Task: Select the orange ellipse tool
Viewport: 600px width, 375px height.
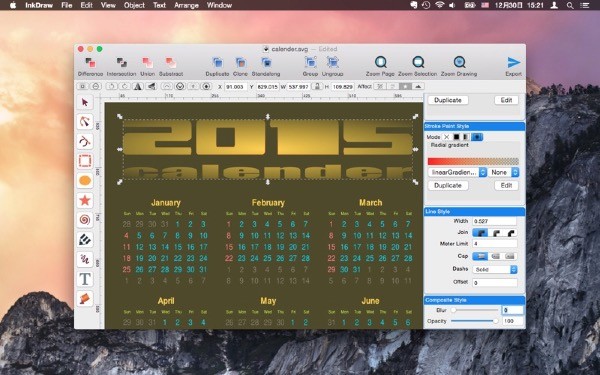Action: click(85, 180)
